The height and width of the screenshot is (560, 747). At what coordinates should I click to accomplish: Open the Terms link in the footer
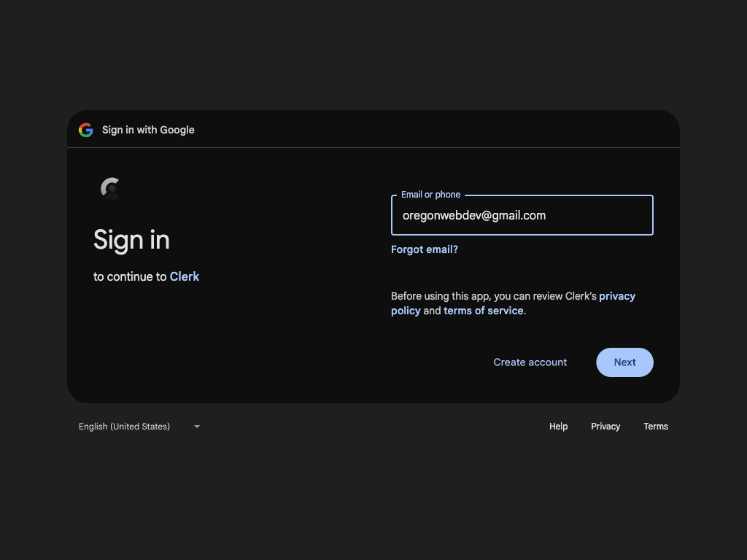(x=655, y=427)
